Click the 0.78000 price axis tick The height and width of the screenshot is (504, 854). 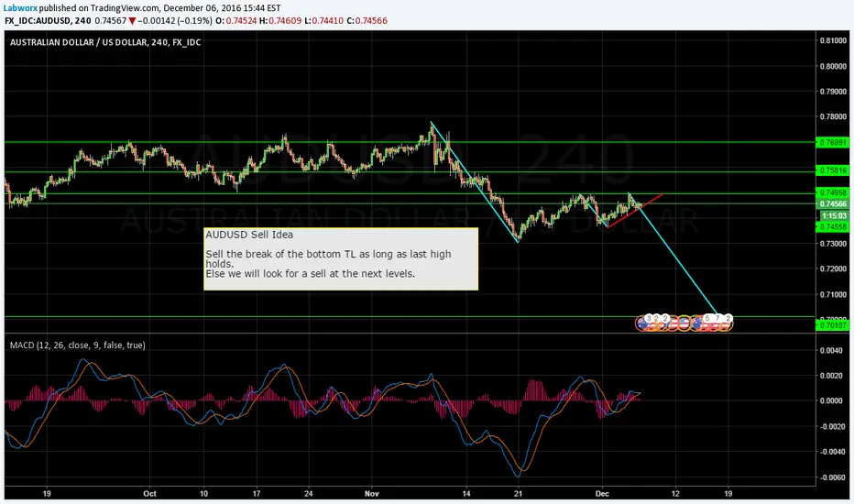click(833, 116)
